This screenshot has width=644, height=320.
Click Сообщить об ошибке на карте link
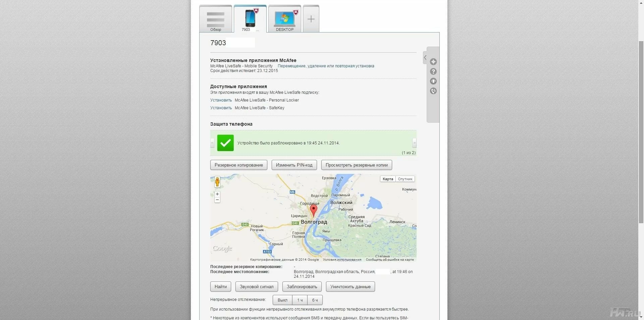(390, 260)
